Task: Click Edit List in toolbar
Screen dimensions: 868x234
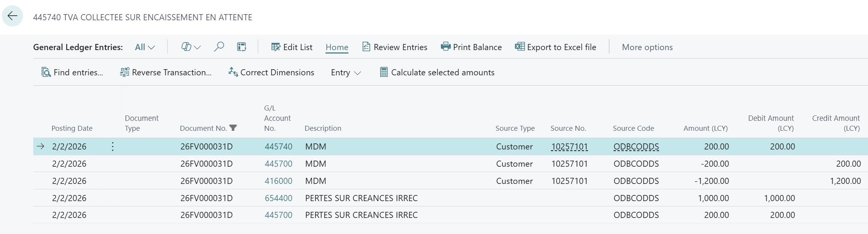Action: point(292,47)
